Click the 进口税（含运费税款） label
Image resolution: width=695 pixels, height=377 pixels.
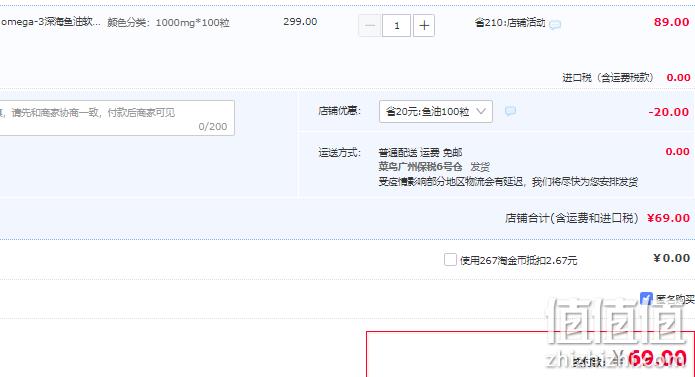tap(608, 78)
